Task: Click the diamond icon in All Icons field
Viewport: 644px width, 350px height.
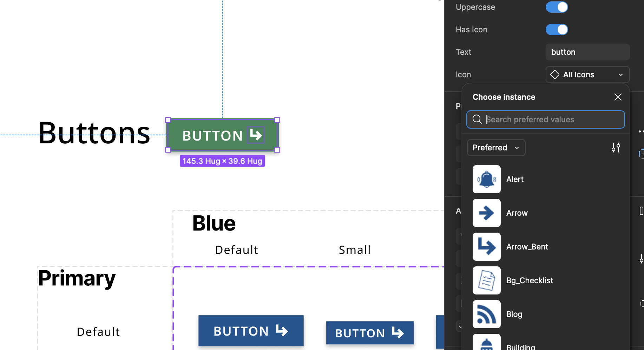Action: 555,74
